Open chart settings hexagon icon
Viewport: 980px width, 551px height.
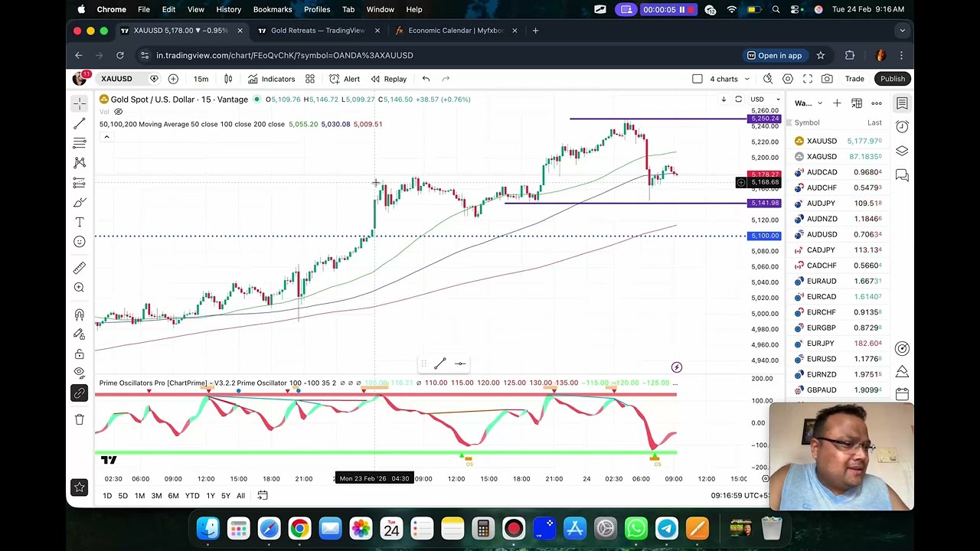tap(788, 79)
